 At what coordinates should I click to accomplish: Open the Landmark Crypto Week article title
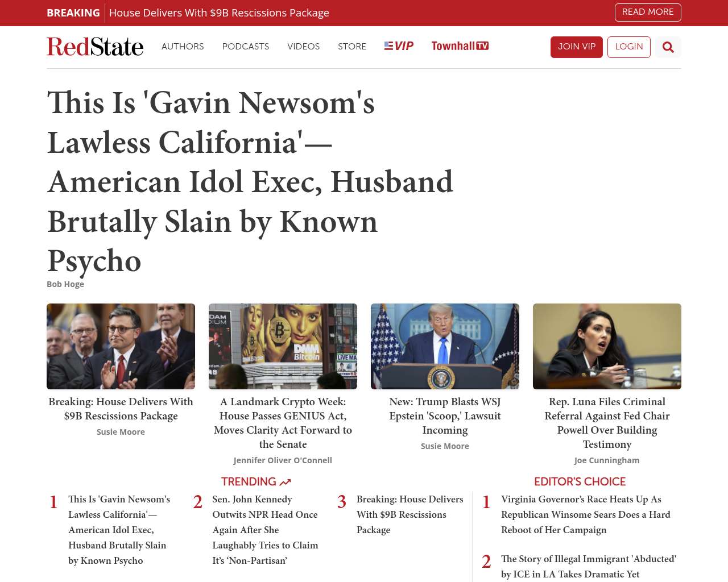(283, 423)
